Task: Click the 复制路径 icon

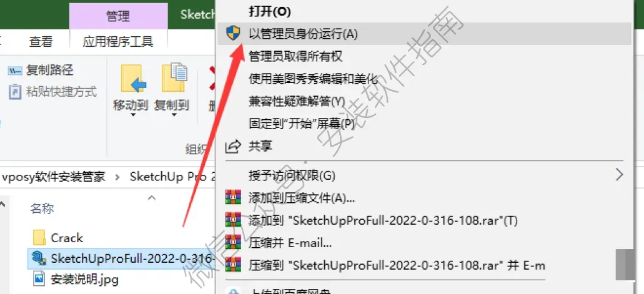Action: 15,71
